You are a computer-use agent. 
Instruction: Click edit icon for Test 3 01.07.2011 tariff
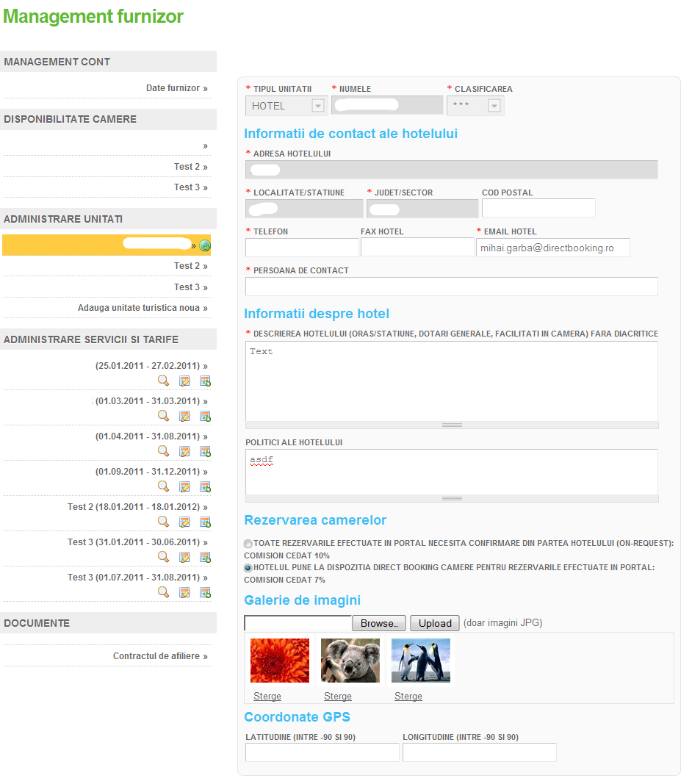click(x=184, y=592)
